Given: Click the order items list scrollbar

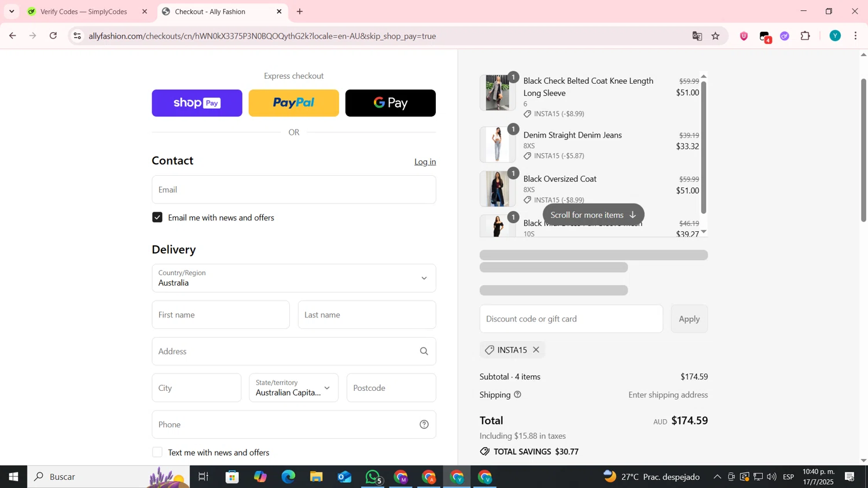Looking at the screenshot, I should pos(704,147).
